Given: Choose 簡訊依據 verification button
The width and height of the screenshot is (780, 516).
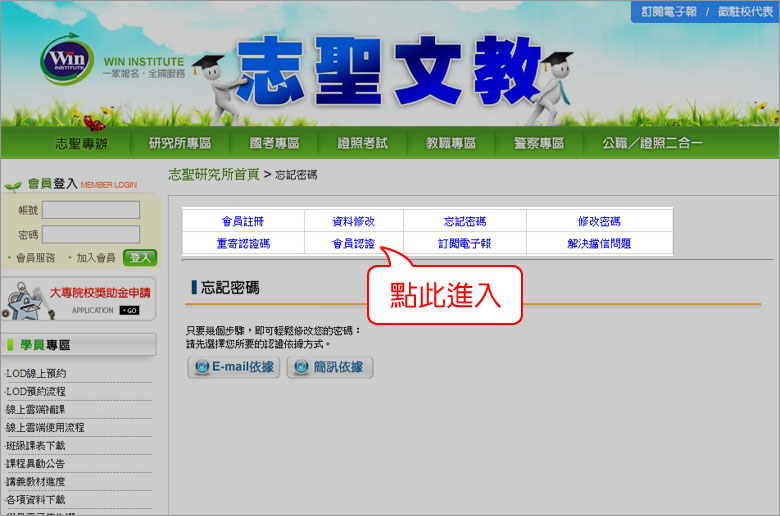Looking at the screenshot, I should click(330, 367).
